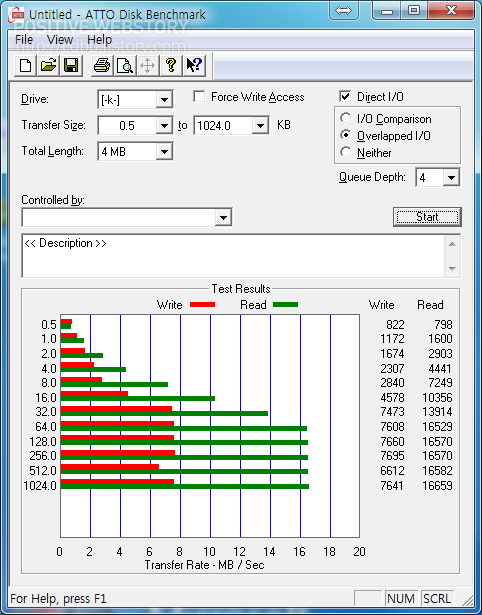
Task: Close the ATTO Disk Benchmark window
Action: (451, 10)
